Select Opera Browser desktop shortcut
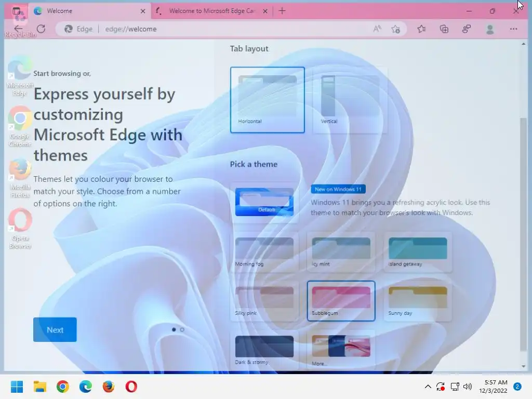 (x=20, y=229)
